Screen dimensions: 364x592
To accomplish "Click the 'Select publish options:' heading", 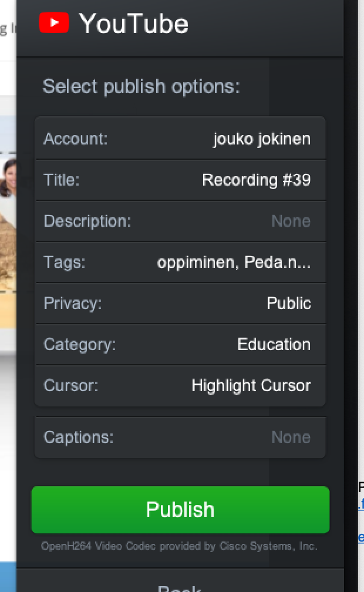I will (141, 86).
